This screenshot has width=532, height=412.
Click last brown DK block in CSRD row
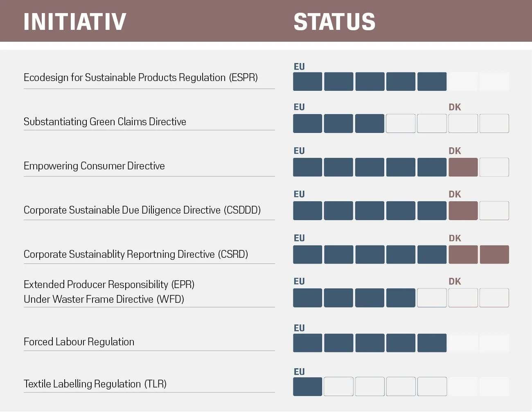click(494, 254)
